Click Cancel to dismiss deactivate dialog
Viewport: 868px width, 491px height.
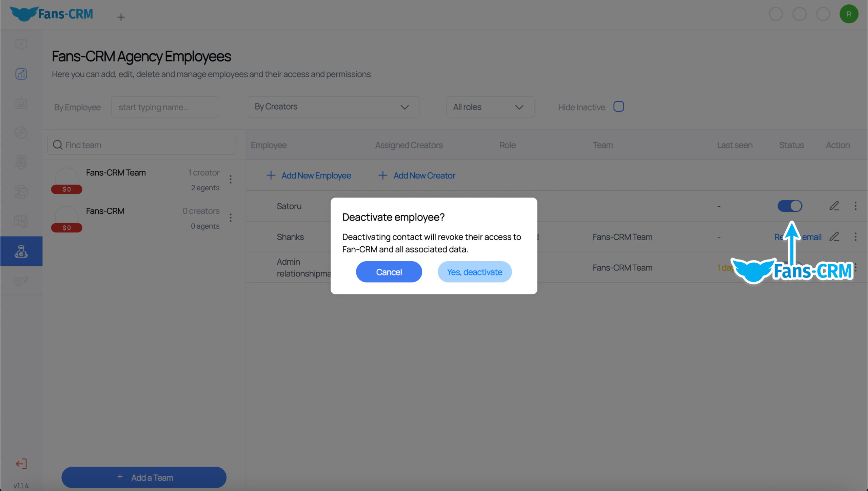(389, 271)
